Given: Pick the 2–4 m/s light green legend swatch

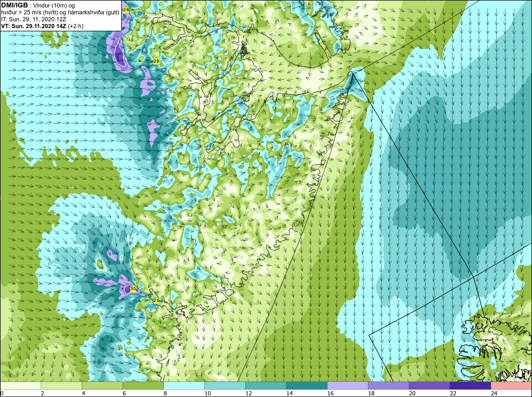Looking at the screenshot, I should click(61, 386).
